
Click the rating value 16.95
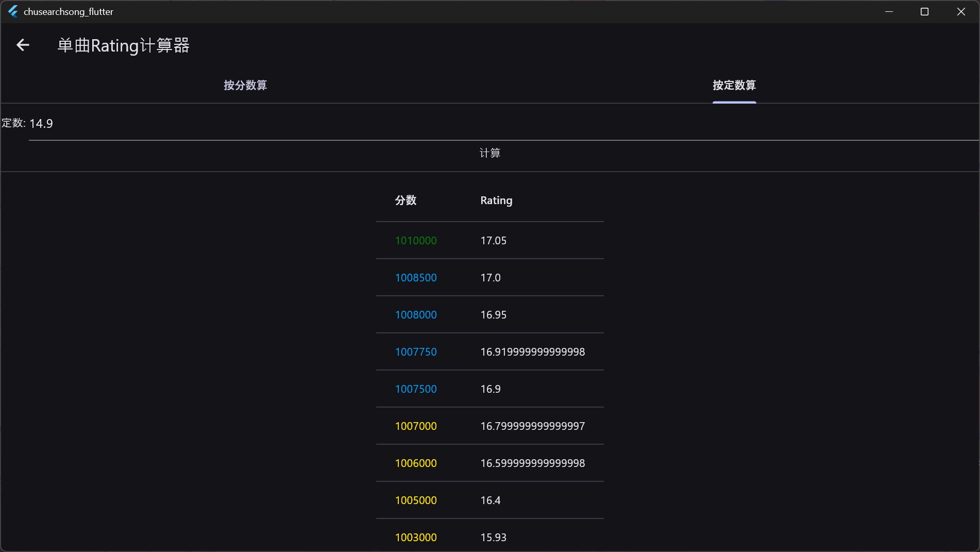[x=493, y=315]
